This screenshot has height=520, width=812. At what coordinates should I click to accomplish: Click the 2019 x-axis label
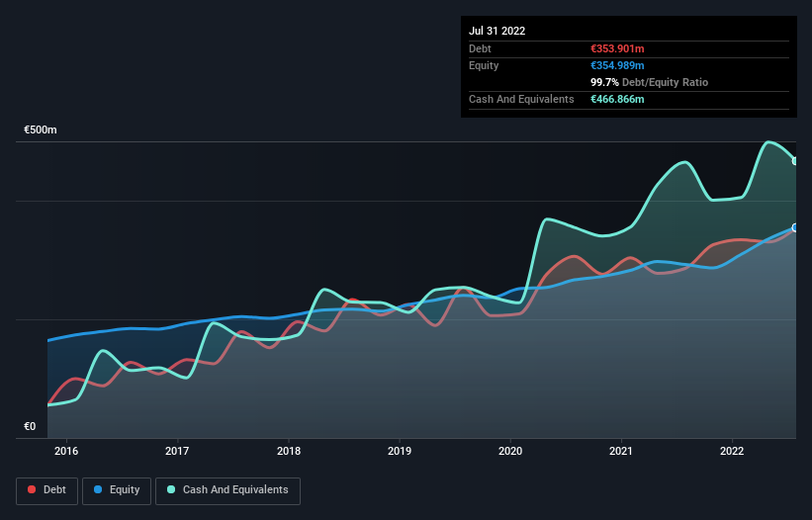coord(400,451)
